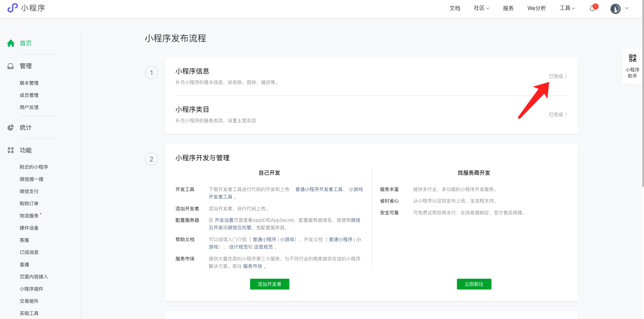
Task: Click the 小程序信息 heading
Action: pos(192,71)
